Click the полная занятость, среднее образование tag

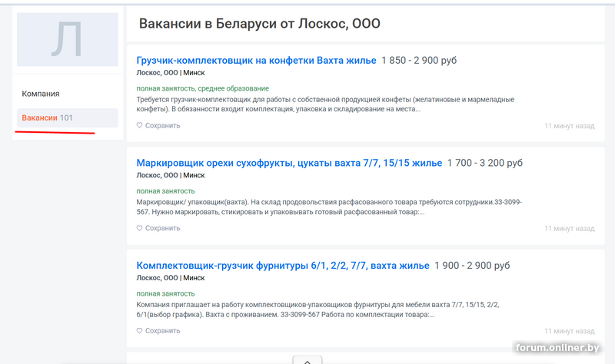202,88
